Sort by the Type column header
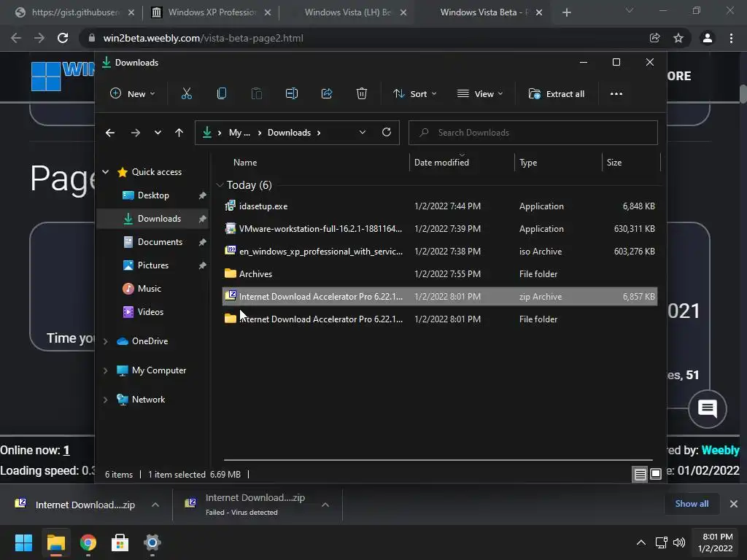747x560 pixels. pos(528,163)
